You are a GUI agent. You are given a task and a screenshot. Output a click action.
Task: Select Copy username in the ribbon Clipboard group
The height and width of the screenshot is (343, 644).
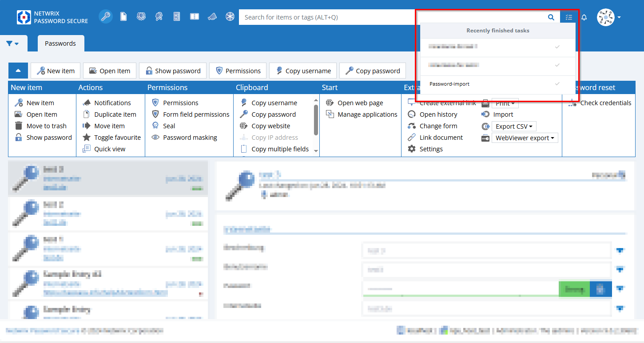[268, 103]
